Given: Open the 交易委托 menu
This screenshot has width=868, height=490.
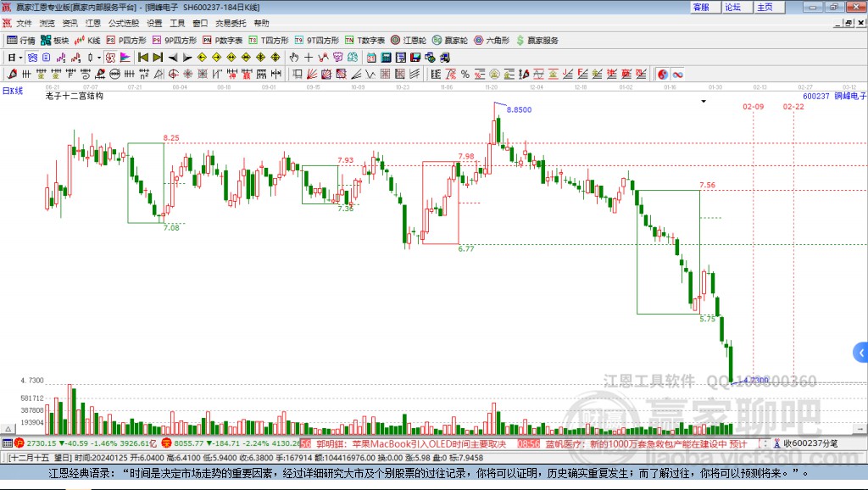Looking at the screenshot, I should click(x=231, y=23).
